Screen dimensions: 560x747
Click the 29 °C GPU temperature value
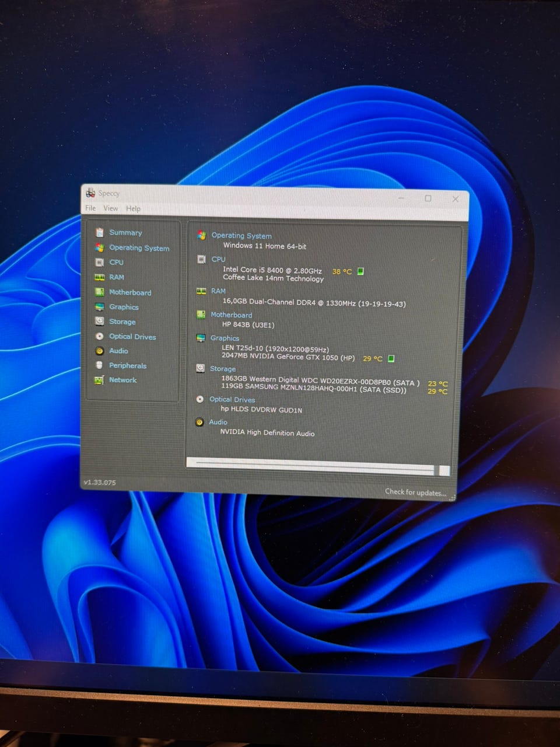click(x=372, y=358)
